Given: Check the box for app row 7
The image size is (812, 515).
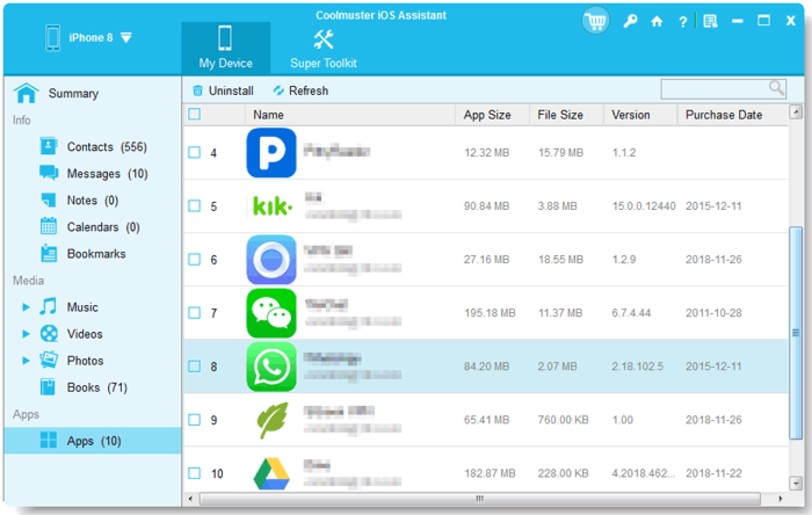Looking at the screenshot, I should tap(195, 313).
